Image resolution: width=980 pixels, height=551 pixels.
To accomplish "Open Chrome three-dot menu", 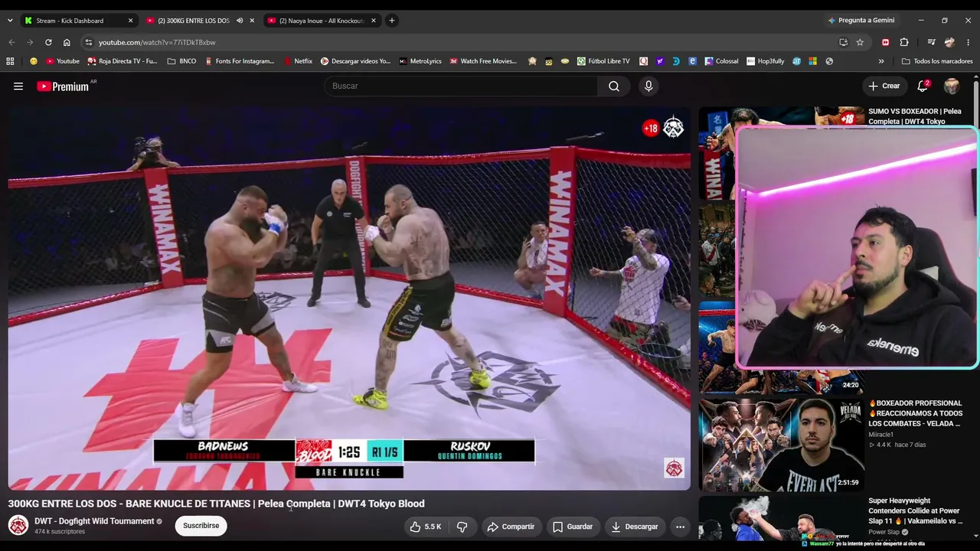I will point(968,42).
